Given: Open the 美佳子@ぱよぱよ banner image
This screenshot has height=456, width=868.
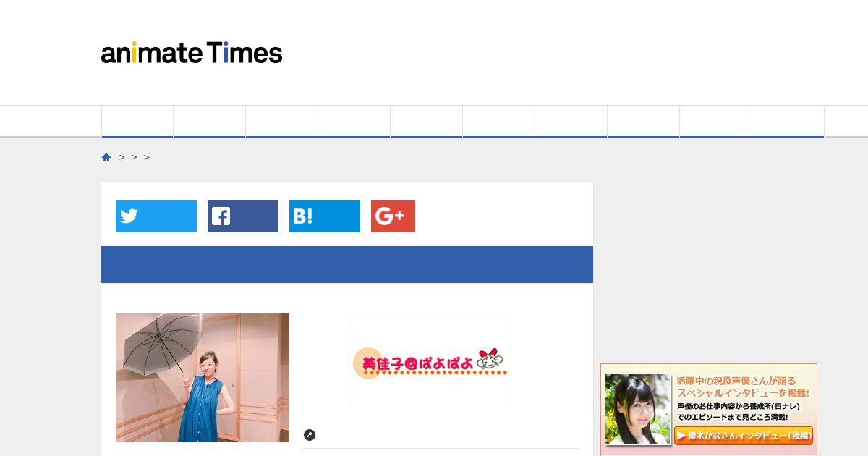Looking at the screenshot, I should coord(430,359).
